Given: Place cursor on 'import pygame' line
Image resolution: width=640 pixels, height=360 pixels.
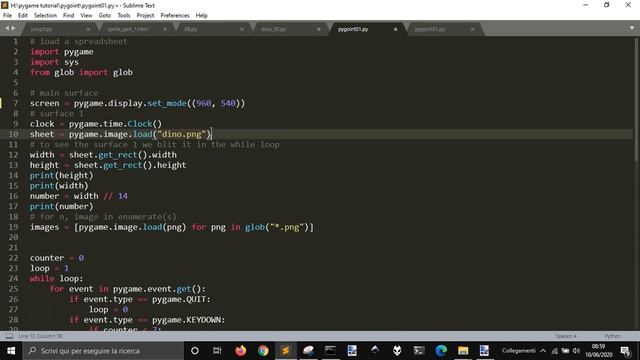Looking at the screenshot, I should click(62, 52).
